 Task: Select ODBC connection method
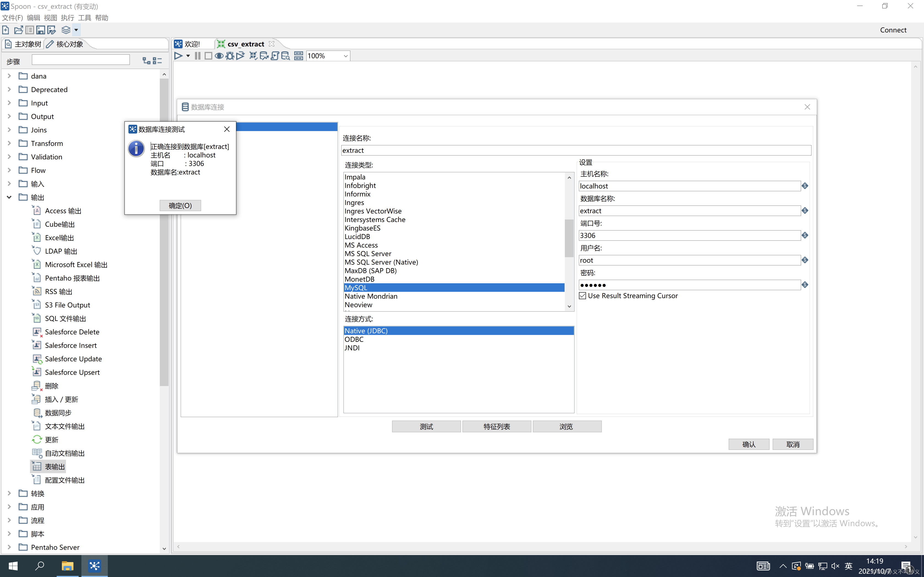click(354, 339)
